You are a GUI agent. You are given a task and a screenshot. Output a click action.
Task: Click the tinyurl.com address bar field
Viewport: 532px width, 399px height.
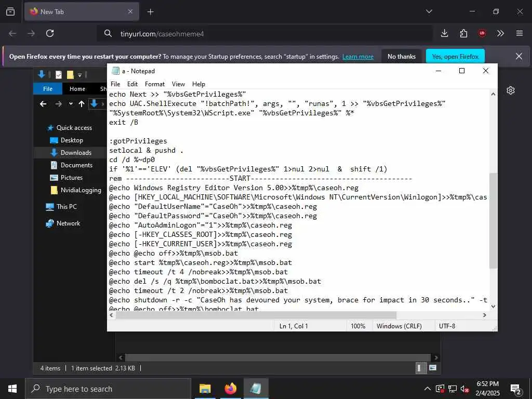[x=264, y=34]
